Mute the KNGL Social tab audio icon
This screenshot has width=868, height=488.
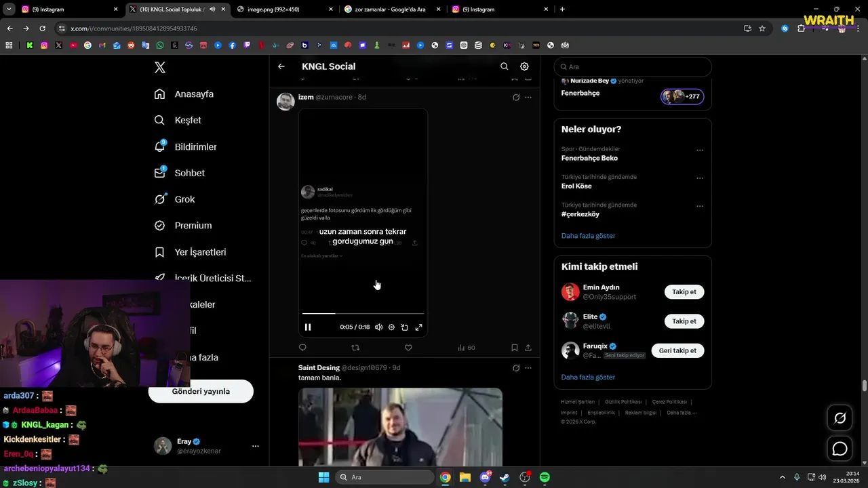(212, 9)
